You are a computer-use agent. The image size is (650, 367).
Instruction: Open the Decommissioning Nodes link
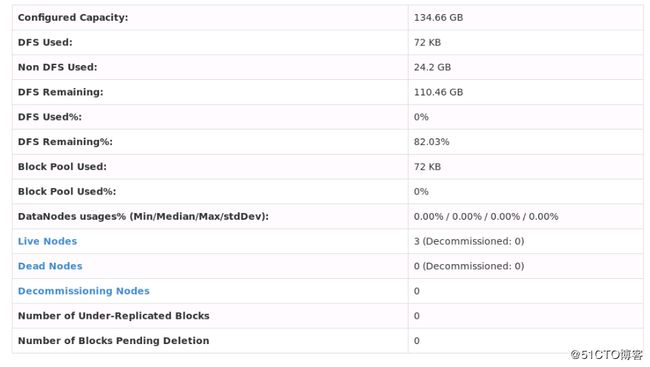(84, 291)
